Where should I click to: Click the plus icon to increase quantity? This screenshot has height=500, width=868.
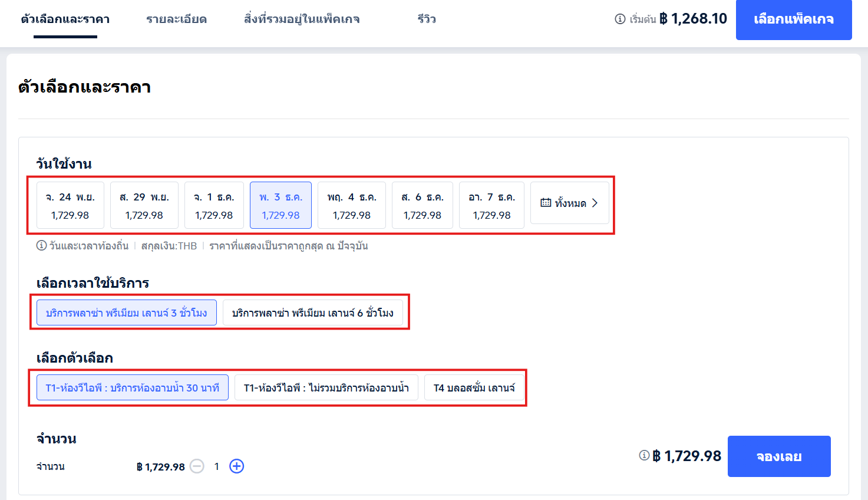pos(236,466)
